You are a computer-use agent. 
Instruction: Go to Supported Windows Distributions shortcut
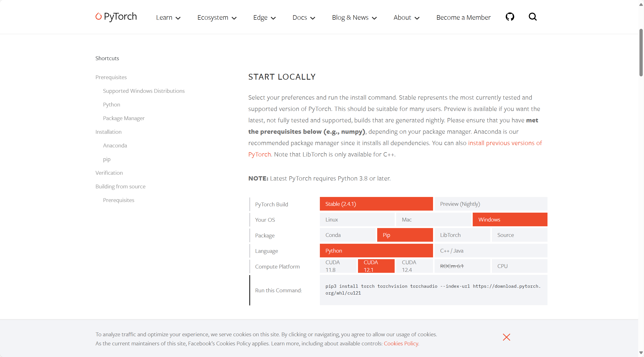(144, 91)
